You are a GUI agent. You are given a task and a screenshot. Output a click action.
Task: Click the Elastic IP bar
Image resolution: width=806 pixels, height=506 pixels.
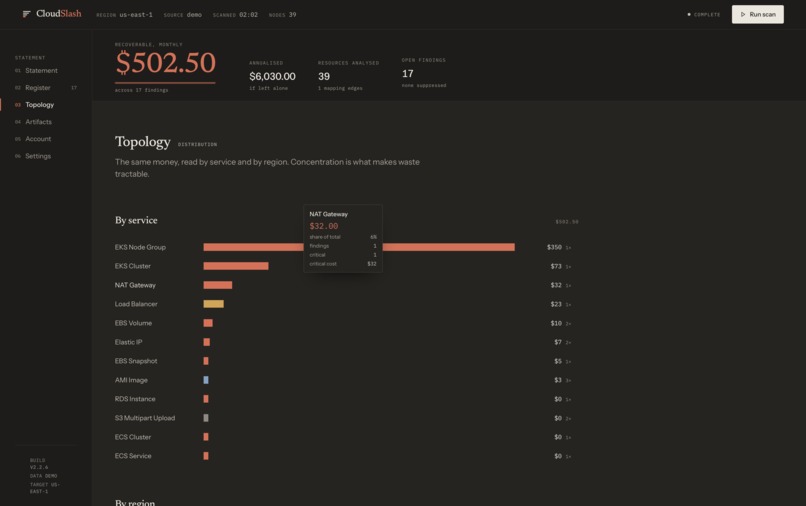point(207,342)
